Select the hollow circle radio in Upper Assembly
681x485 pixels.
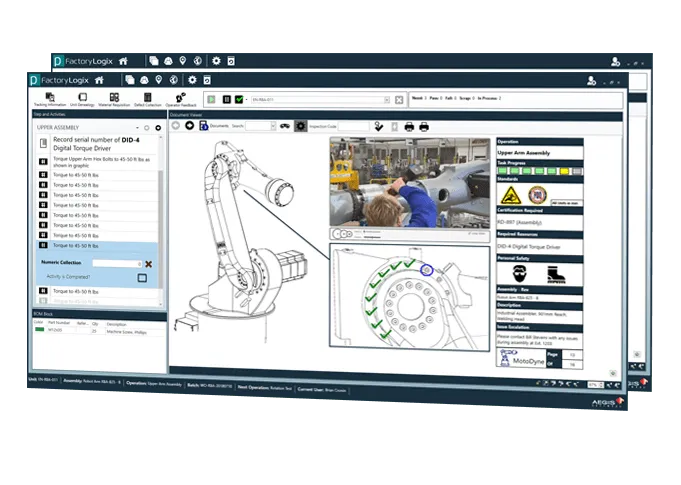(147, 128)
